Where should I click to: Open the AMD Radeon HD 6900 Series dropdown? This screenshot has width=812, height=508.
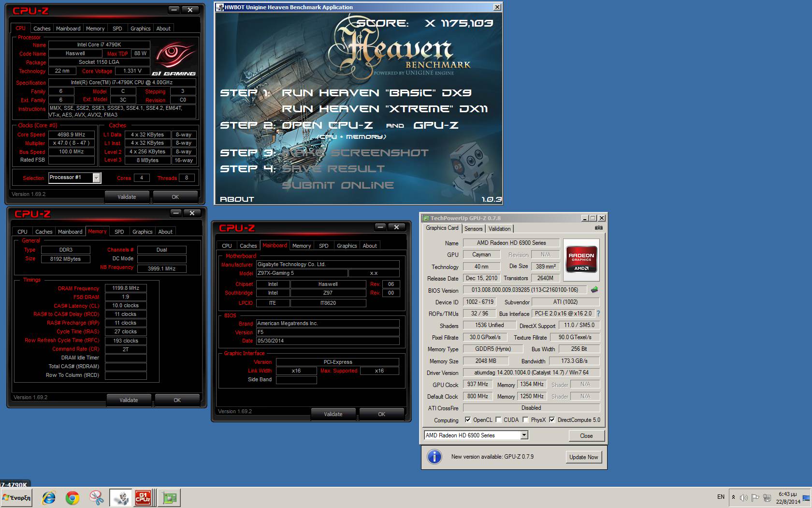[524, 435]
